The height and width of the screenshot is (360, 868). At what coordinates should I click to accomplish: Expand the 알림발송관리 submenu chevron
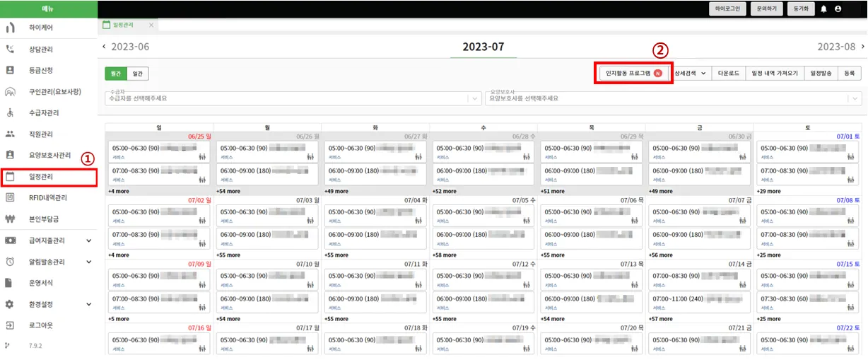click(88, 262)
